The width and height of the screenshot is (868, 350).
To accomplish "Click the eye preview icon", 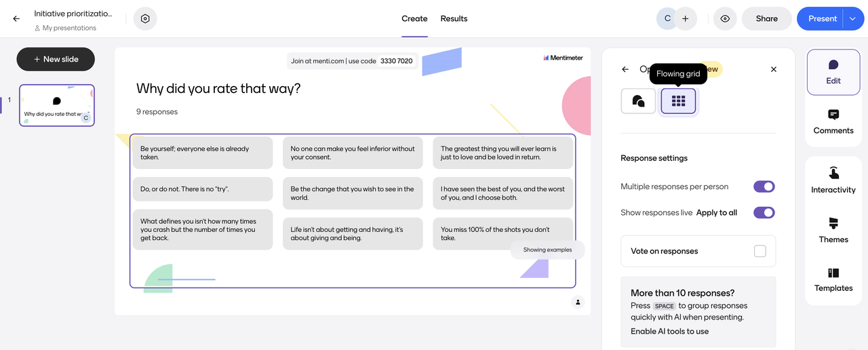I will point(725,19).
